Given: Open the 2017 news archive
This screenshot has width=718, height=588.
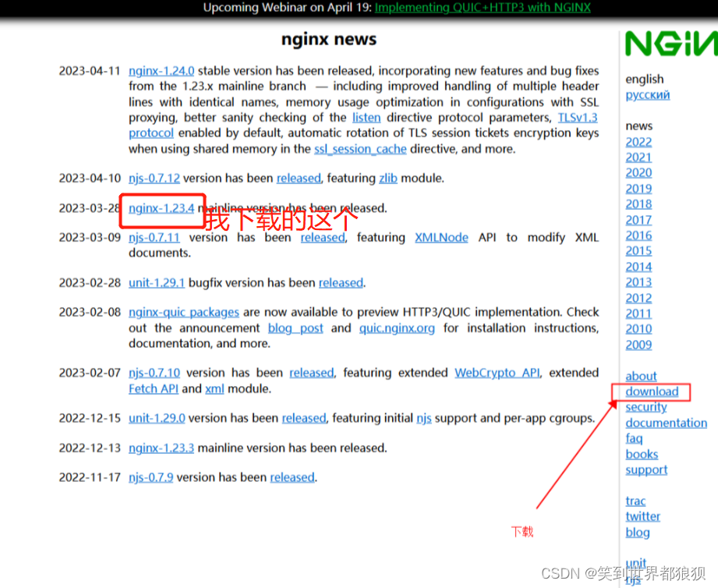Looking at the screenshot, I should pyautogui.click(x=638, y=220).
